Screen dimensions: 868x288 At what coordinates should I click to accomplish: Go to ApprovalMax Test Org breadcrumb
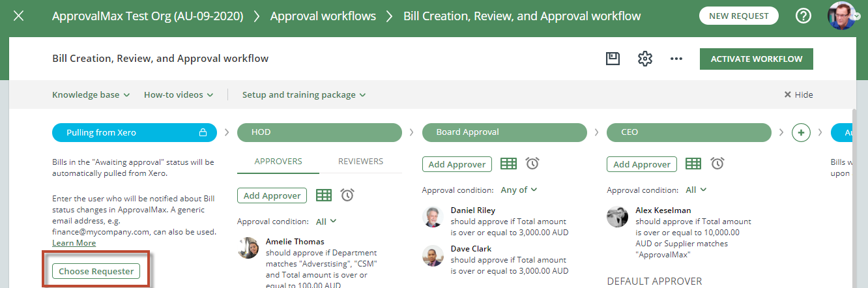click(148, 16)
